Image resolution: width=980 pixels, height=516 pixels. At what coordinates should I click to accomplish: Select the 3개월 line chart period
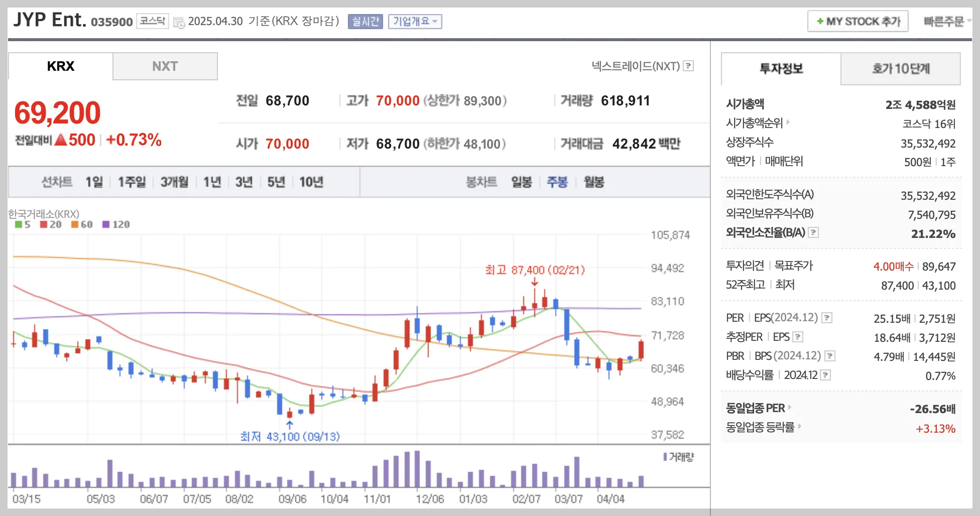pyautogui.click(x=174, y=182)
